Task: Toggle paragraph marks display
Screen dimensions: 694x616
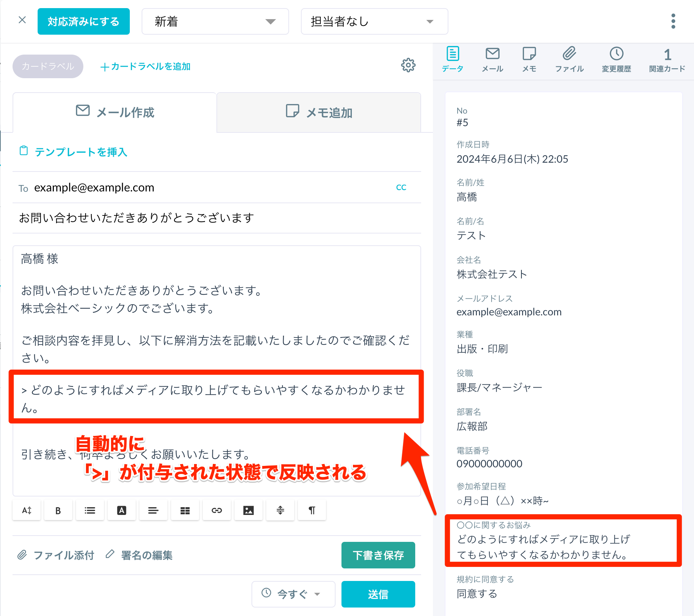Action: tap(312, 510)
